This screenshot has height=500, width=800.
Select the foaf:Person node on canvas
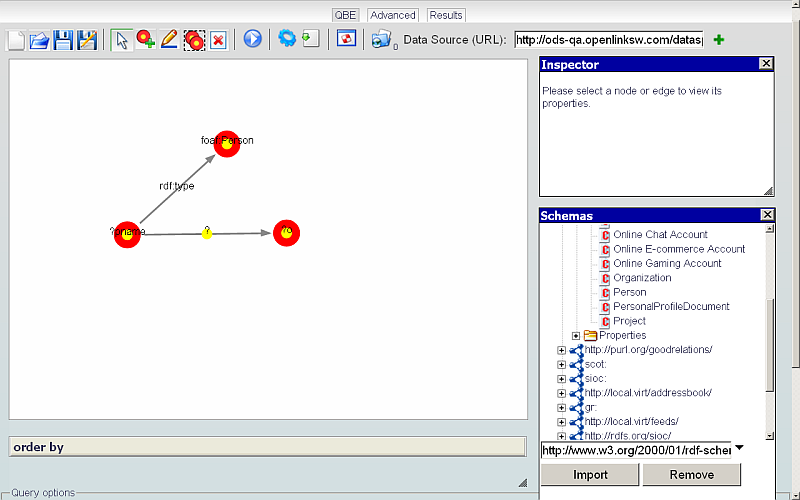tap(227, 144)
